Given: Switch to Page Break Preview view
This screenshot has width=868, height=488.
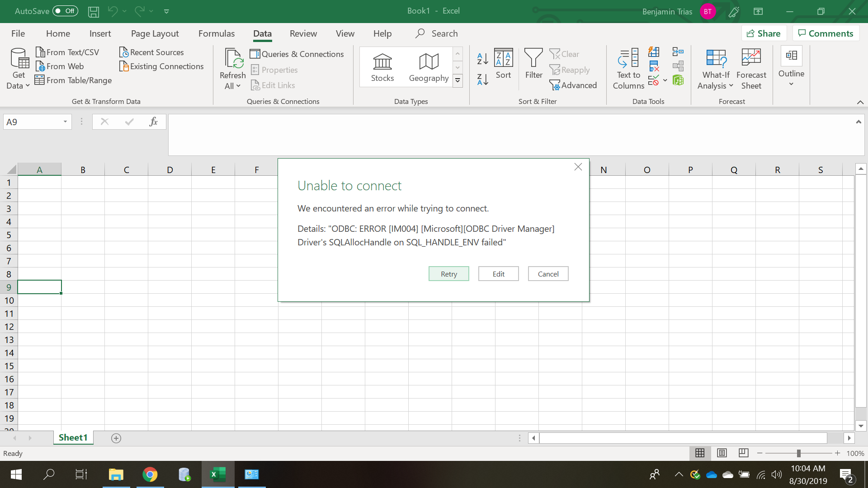Looking at the screenshot, I should (x=744, y=453).
